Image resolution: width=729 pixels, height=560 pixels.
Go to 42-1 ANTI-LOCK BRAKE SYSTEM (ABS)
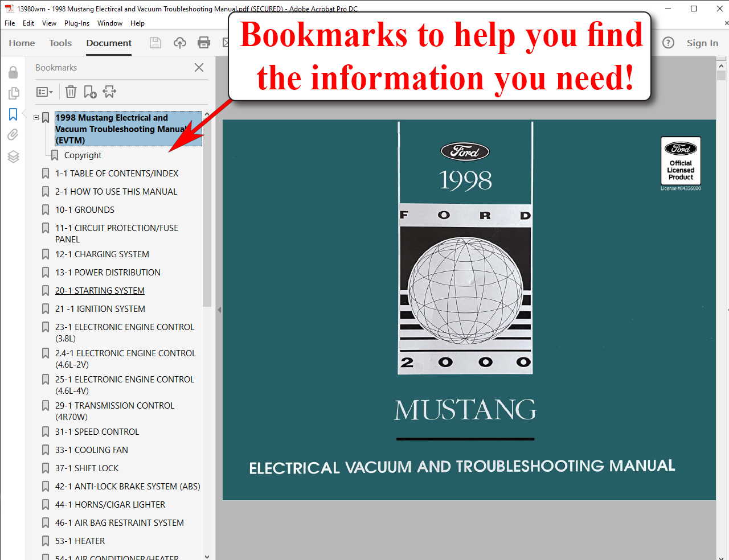(x=128, y=487)
